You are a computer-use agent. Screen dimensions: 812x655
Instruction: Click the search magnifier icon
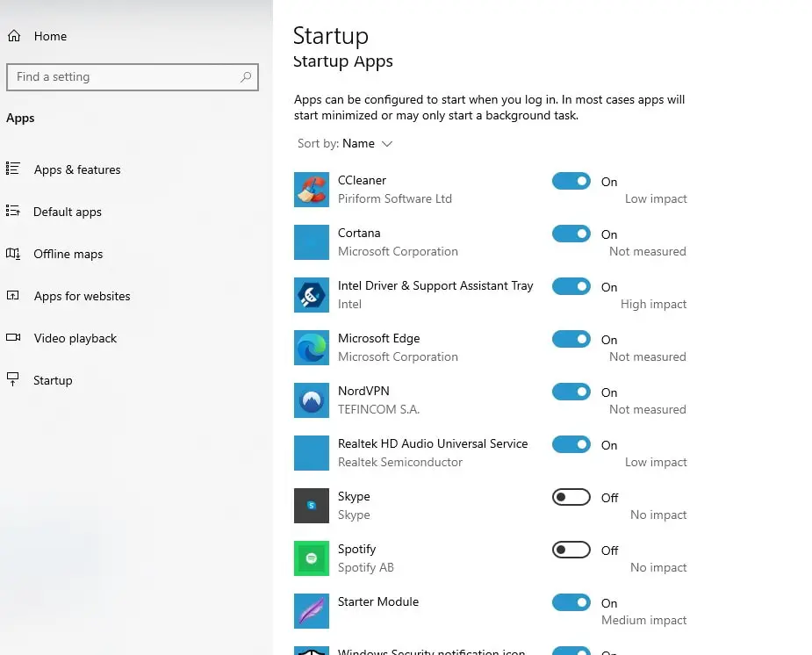tap(246, 77)
